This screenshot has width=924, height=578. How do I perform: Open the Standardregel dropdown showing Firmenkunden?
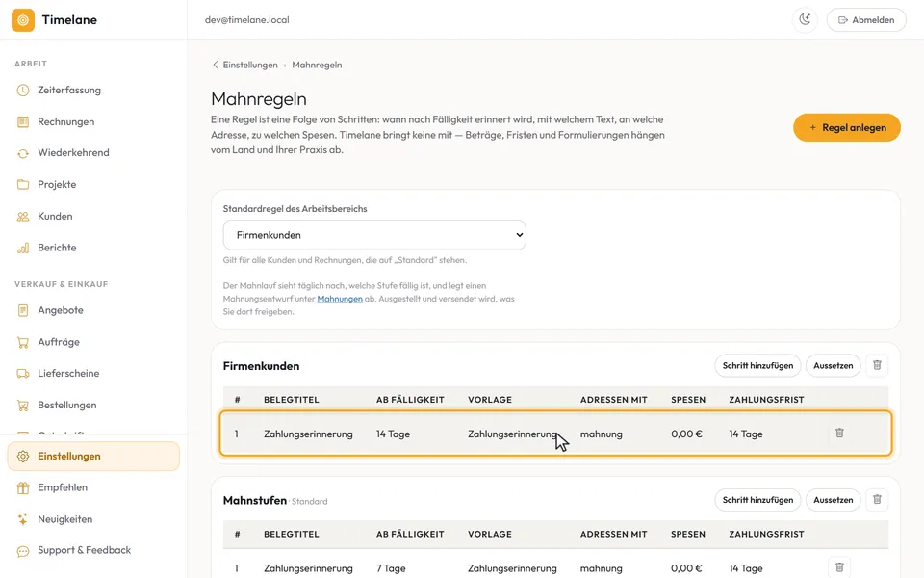374,235
